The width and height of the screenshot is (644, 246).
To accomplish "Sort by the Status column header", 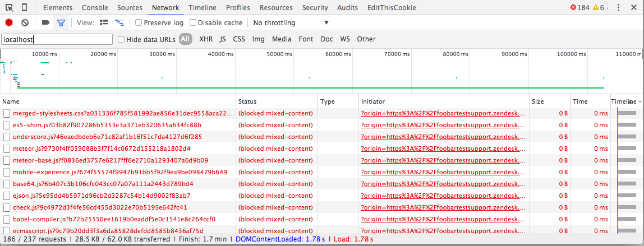I will 277,101.
